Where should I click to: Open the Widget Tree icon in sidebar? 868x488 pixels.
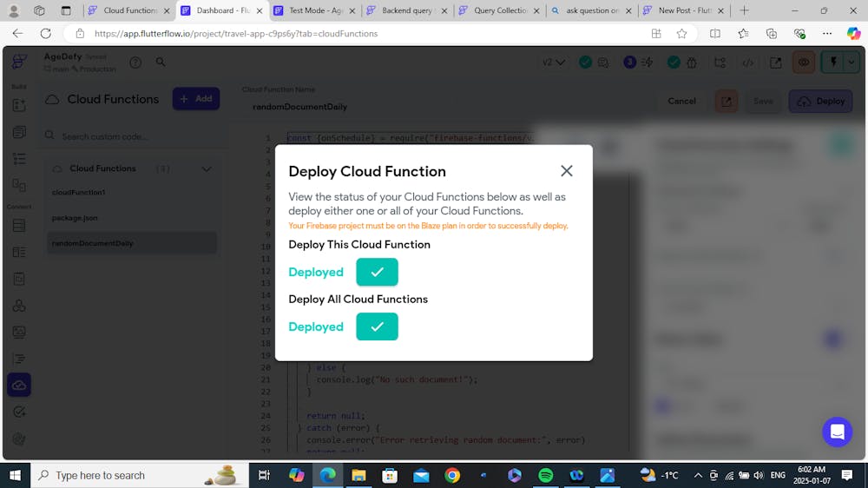pyautogui.click(x=19, y=159)
